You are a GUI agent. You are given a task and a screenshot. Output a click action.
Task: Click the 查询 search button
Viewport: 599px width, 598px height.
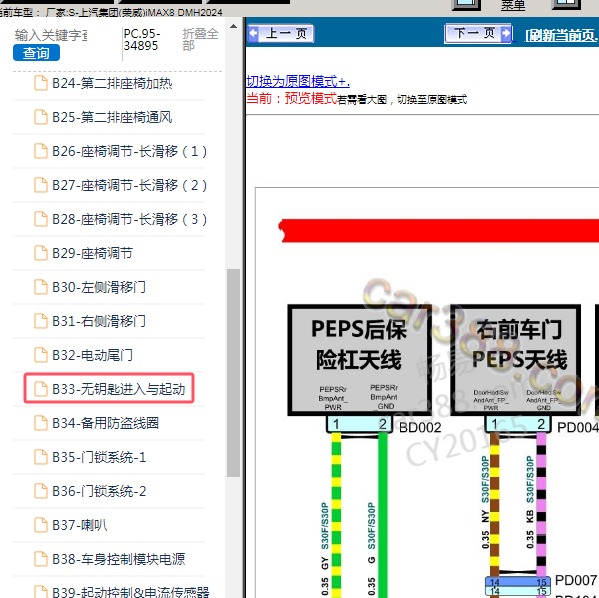[x=36, y=53]
